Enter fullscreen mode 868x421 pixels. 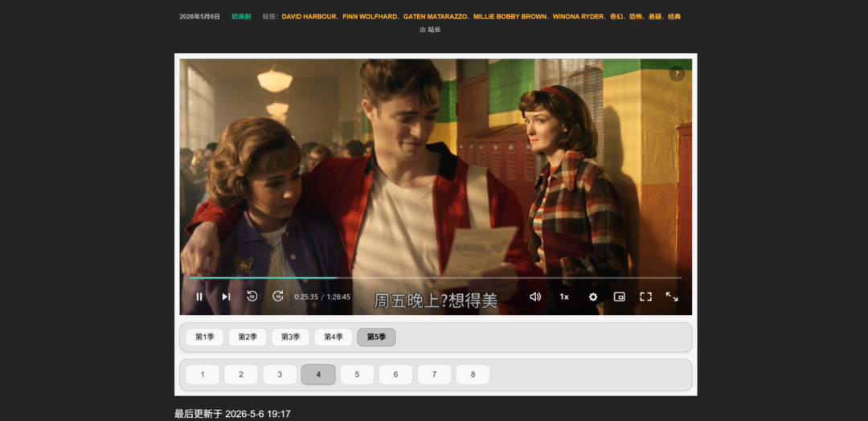point(645,296)
